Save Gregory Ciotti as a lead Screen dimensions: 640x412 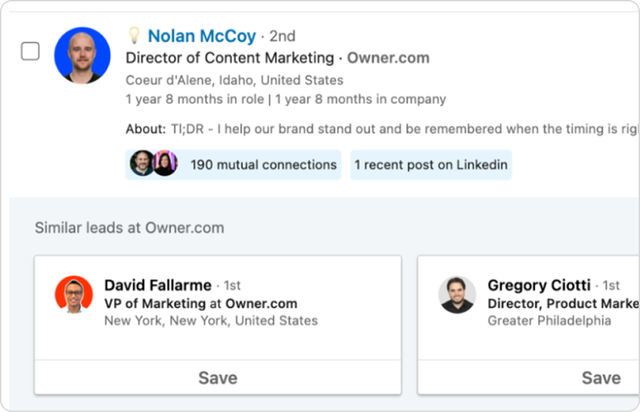tap(529, 378)
